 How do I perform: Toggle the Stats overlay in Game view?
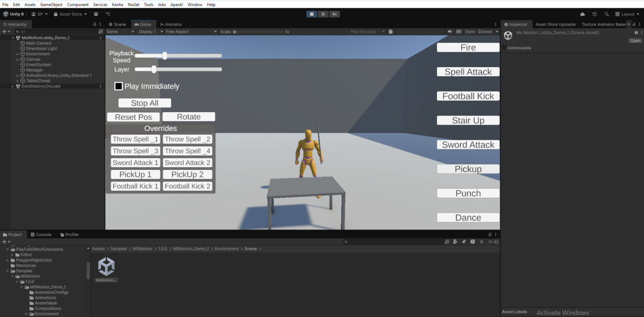(470, 32)
